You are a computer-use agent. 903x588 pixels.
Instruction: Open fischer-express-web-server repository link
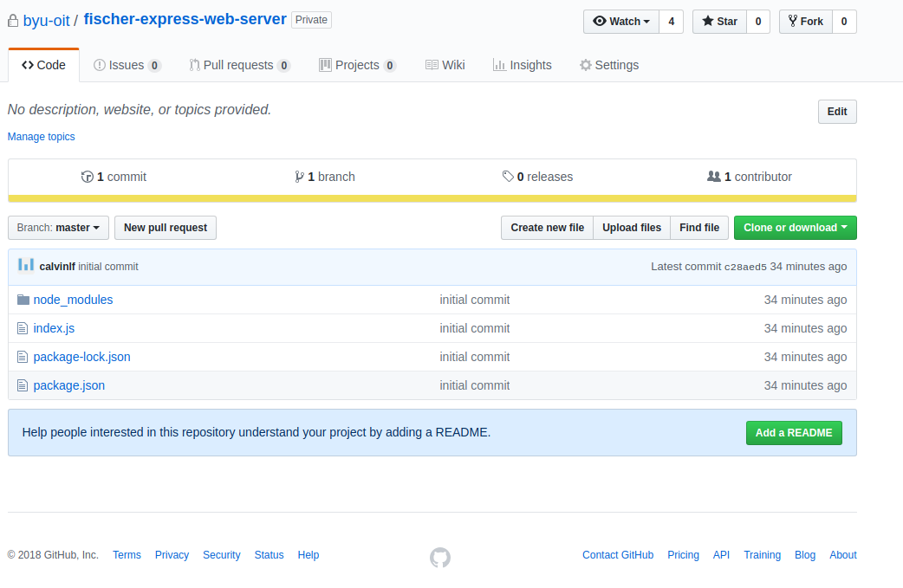click(185, 19)
